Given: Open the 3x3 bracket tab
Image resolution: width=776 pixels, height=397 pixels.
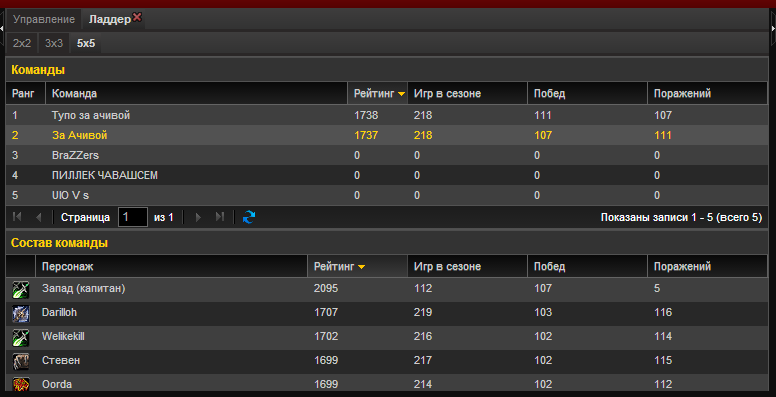Looking at the screenshot, I should pyautogui.click(x=54, y=43).
